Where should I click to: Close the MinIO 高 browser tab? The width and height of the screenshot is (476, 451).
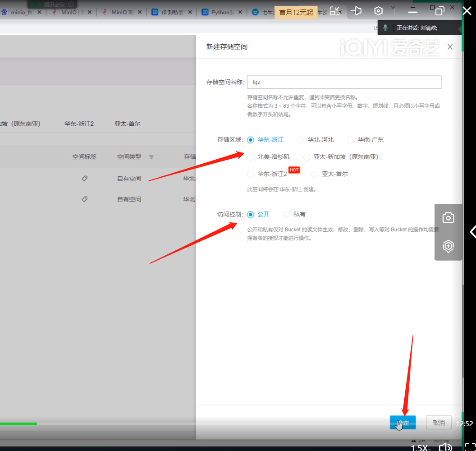(x=140, y=12)
